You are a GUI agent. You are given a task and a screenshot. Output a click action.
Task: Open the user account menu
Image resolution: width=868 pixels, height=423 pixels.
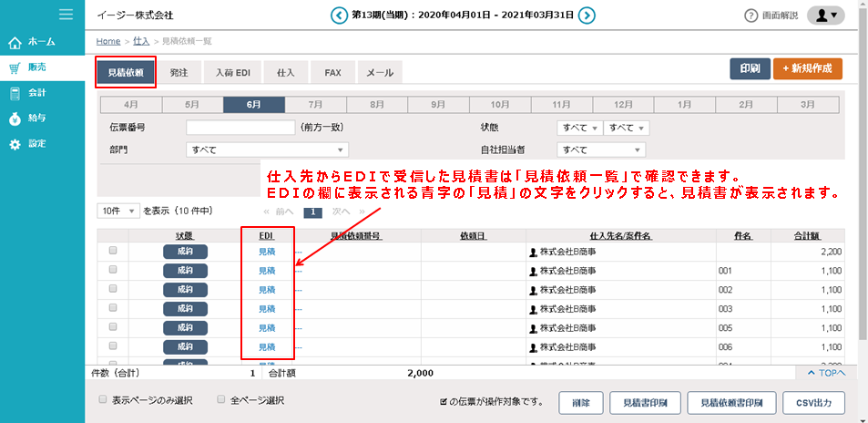[826, 15]
